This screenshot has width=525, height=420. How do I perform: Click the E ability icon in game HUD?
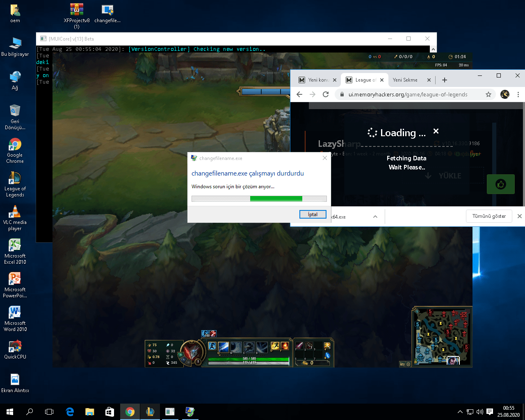249,347
